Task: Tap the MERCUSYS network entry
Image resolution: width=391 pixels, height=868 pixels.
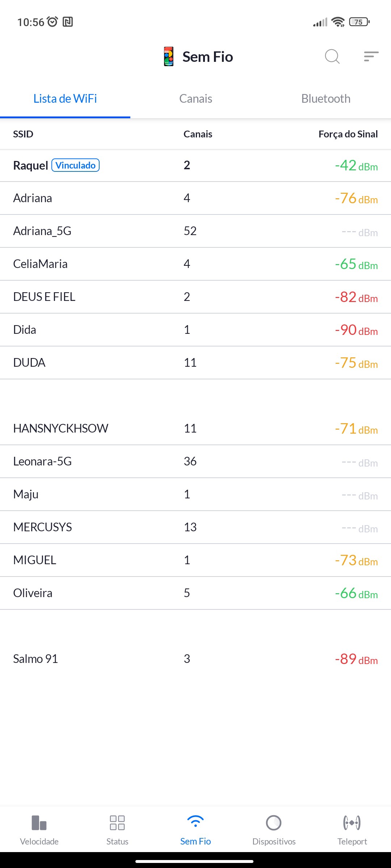Action: [195, 527]
